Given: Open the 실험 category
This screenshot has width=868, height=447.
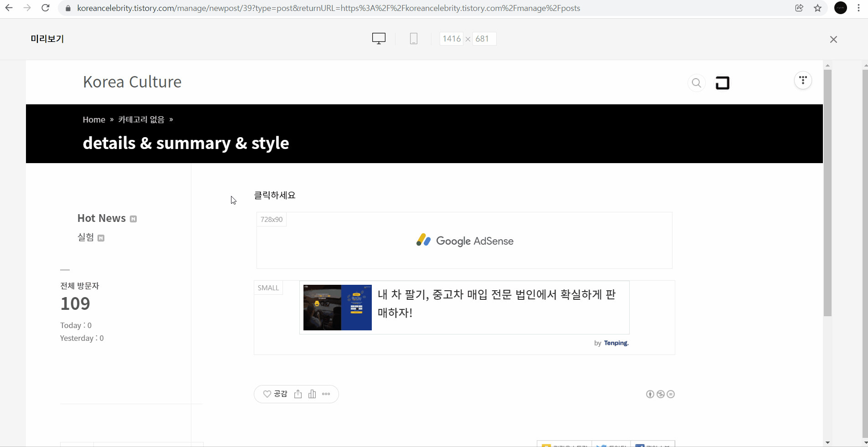Looking at the screenshot, I should click(86, 237).
